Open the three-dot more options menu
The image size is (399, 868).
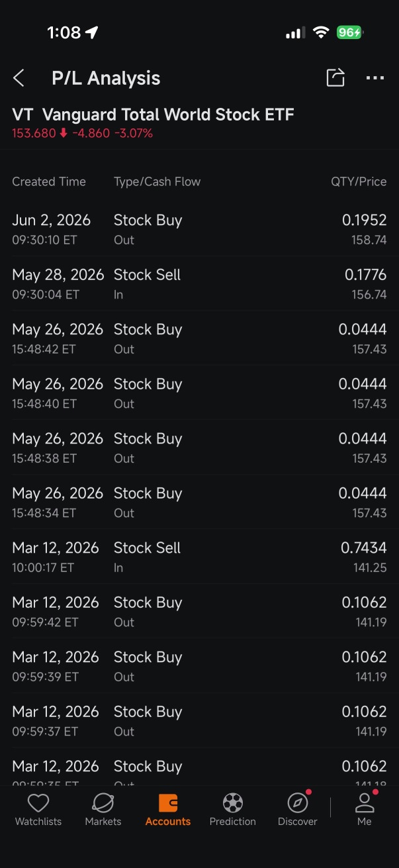375,78
